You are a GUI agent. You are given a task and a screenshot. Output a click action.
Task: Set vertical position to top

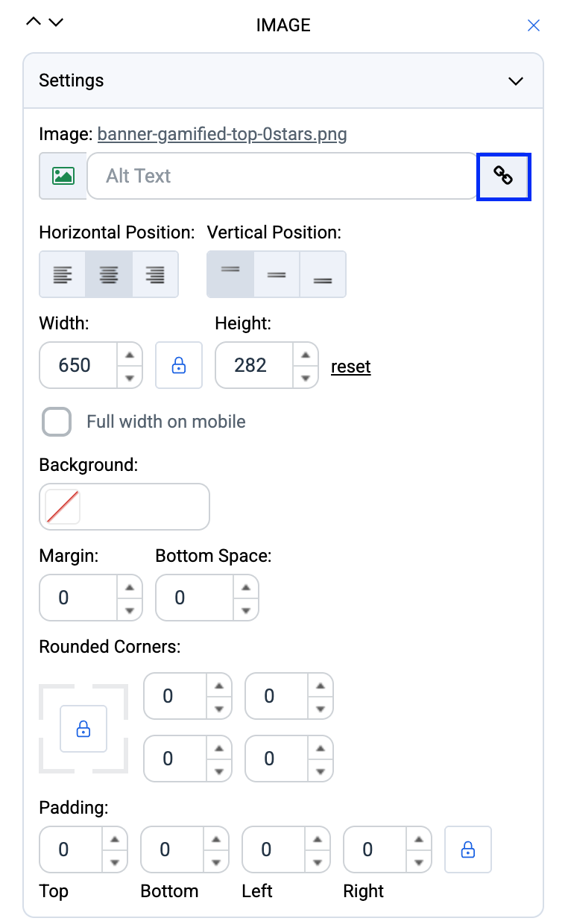pos(230,274)
